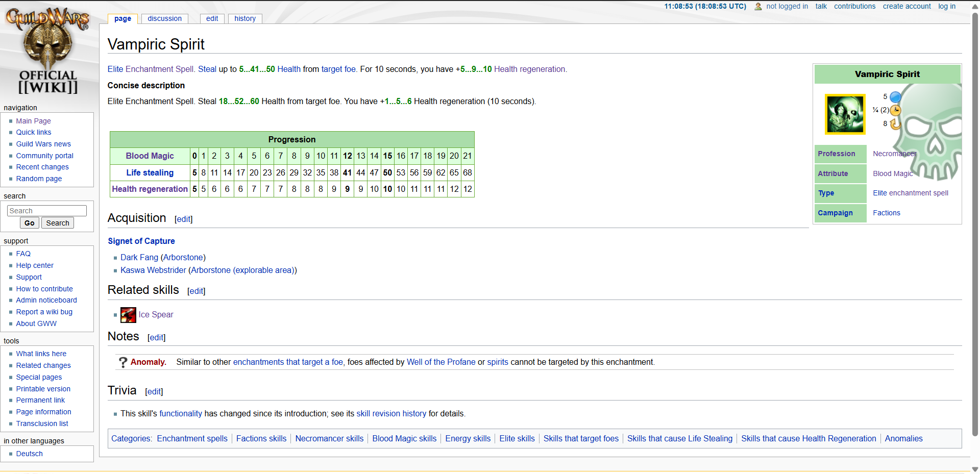Click the Search button

(x=58, y=223)
